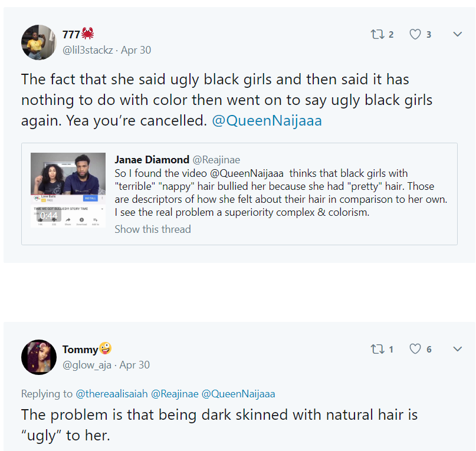Open Tommy's profile avatar
This screenshot has width=476, height=451.
tap(39, 357)
